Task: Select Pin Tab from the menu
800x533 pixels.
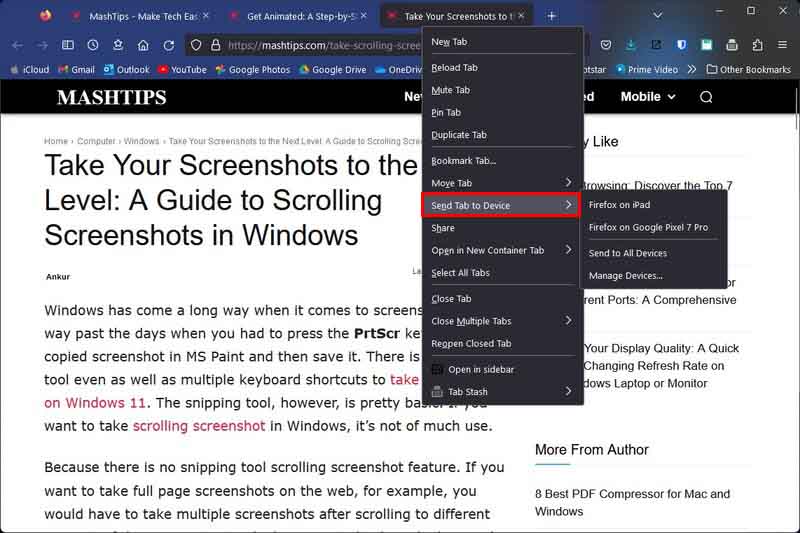Action: [503, 112]
